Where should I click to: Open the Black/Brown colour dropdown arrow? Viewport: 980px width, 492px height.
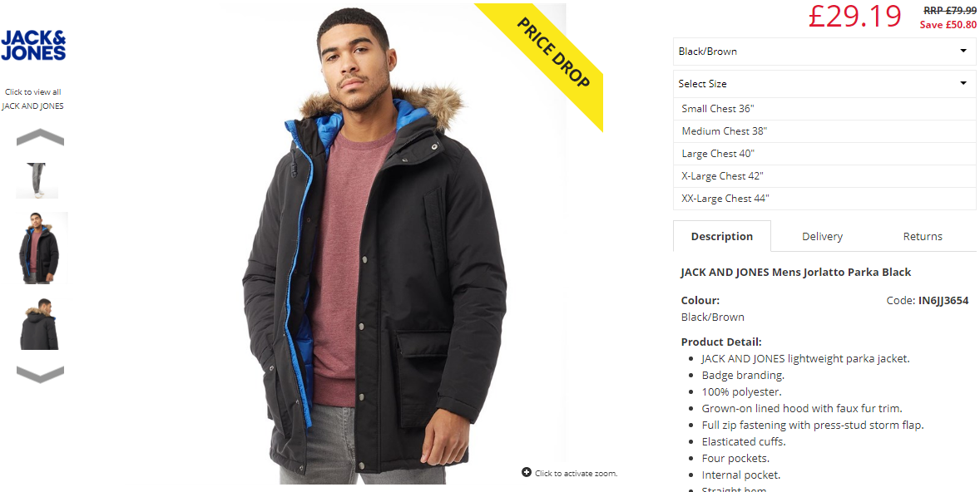coord(963,52)
